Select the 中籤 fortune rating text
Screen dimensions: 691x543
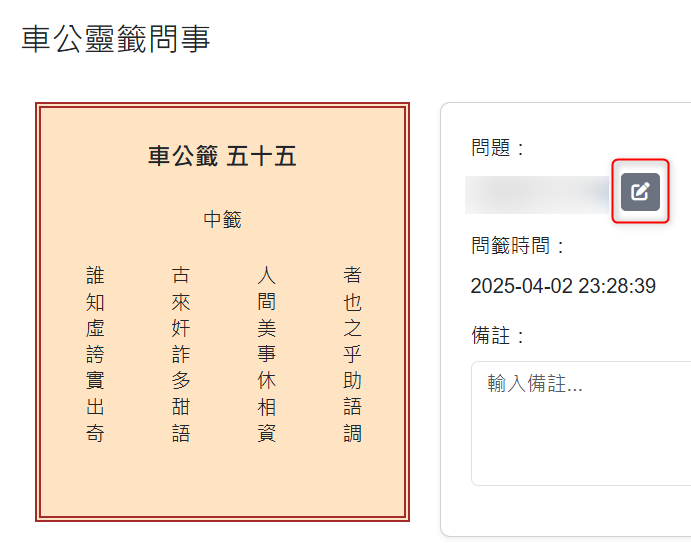[222, 219]
